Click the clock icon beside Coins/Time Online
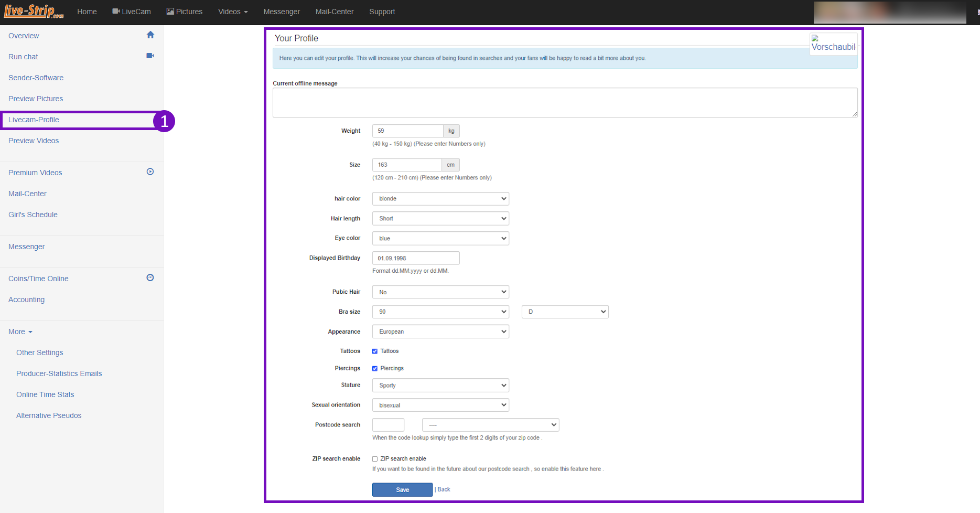 150,277
